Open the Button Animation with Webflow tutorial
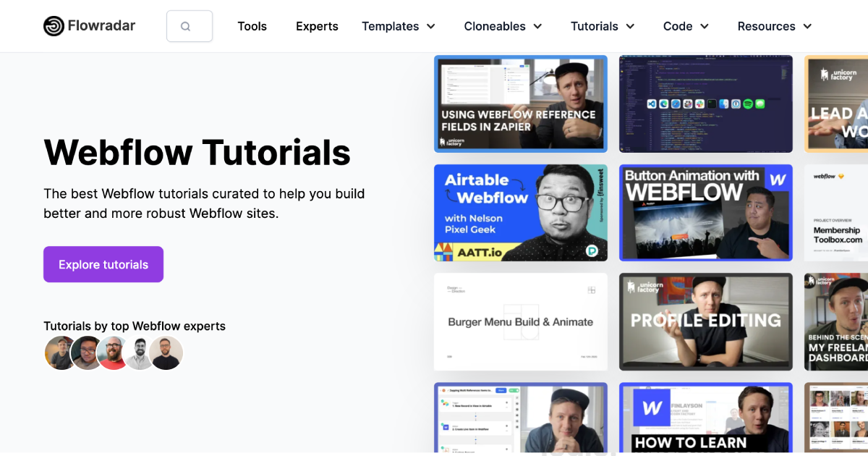The image size is (868, 456). tap(705, 213)
